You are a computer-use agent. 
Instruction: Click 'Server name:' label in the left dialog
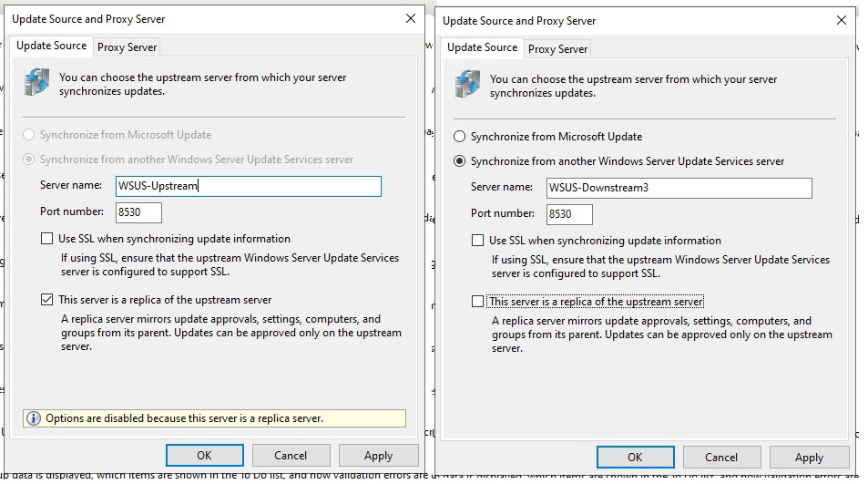click(71, 185)
